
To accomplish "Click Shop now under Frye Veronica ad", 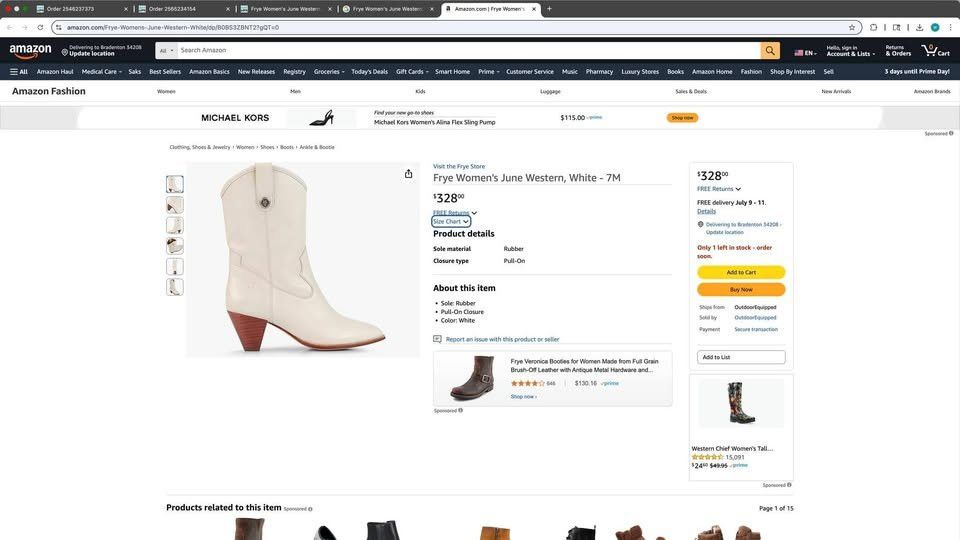I will tap(523, 397).
